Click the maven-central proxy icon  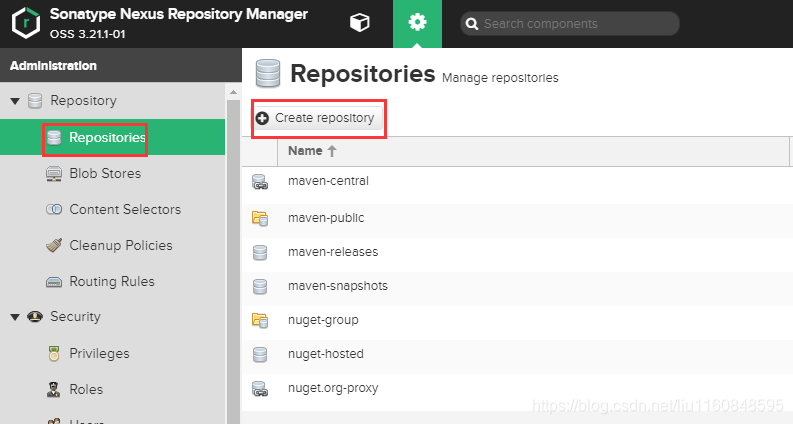pyautogui.click(x=260, y=182)
